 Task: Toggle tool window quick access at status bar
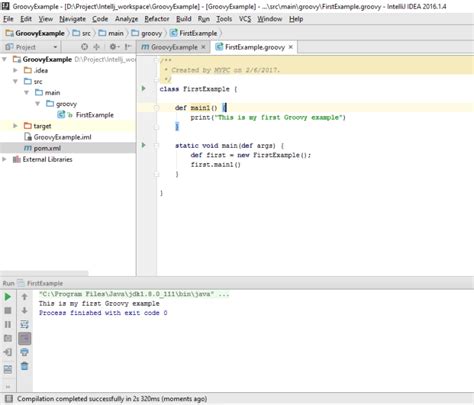9,399
